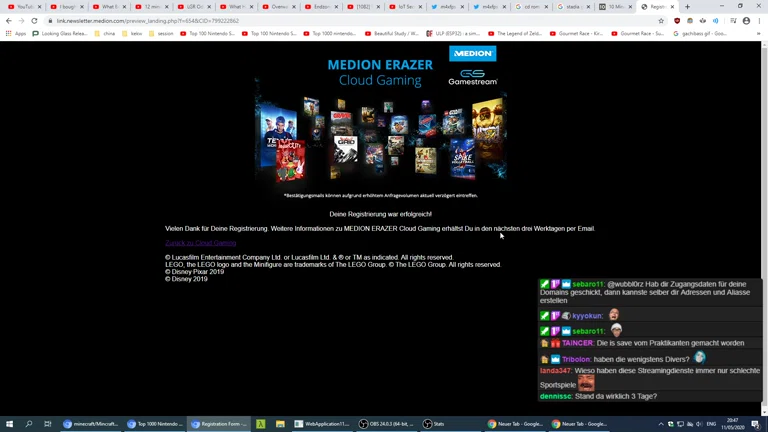Screen dimensions: 768x432
Task: Switch to the stadia Google search tab
Action: coord(575,7)
